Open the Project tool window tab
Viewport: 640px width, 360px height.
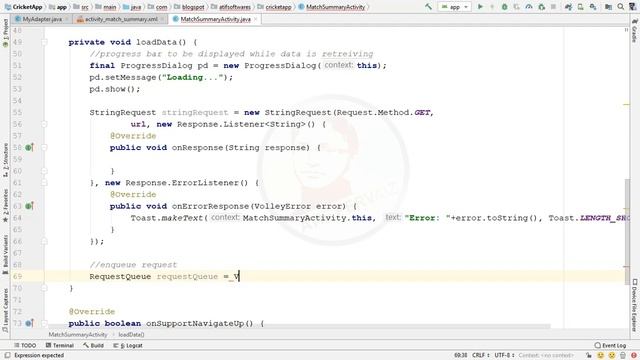click(x=5, y=33)
